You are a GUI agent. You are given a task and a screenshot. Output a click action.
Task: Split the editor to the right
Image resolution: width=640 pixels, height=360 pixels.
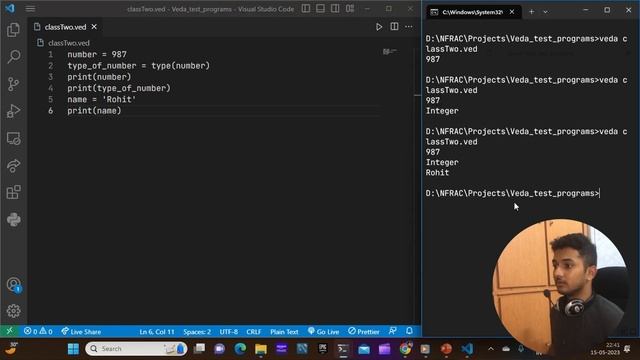click(x=394, y=27)
